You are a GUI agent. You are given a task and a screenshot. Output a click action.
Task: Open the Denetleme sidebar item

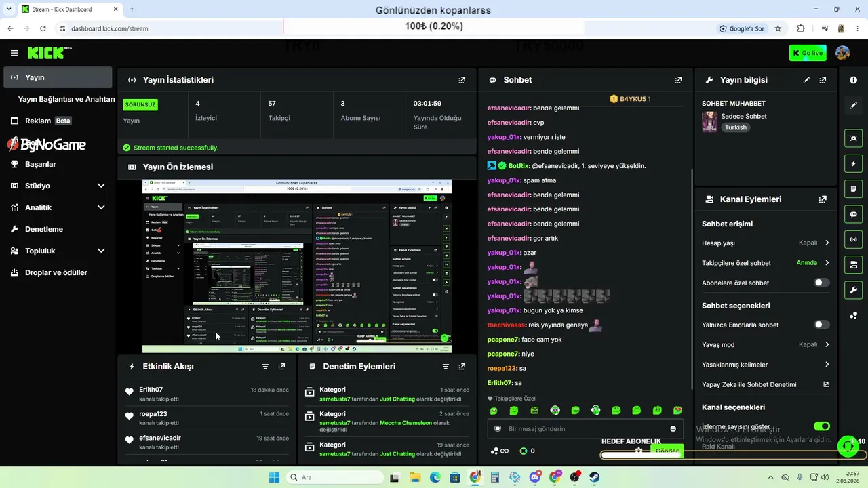[58, 229]
